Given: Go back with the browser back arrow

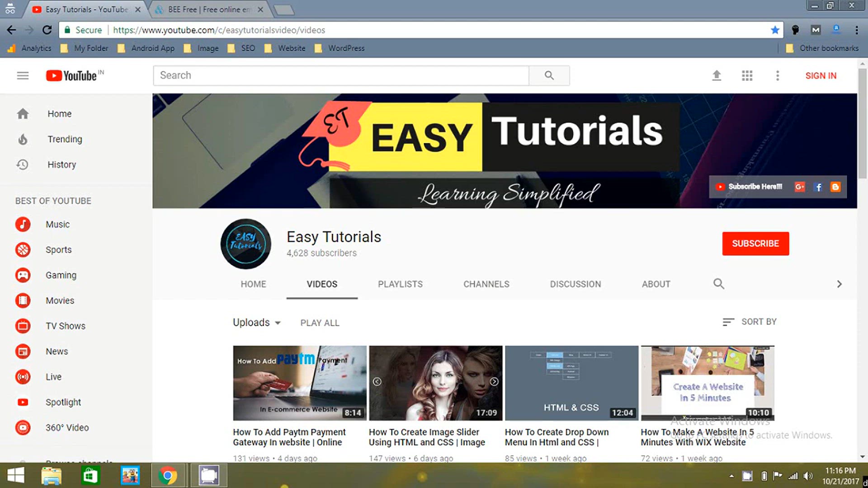Looking at the screenshot, I should [x=12, y=30].
